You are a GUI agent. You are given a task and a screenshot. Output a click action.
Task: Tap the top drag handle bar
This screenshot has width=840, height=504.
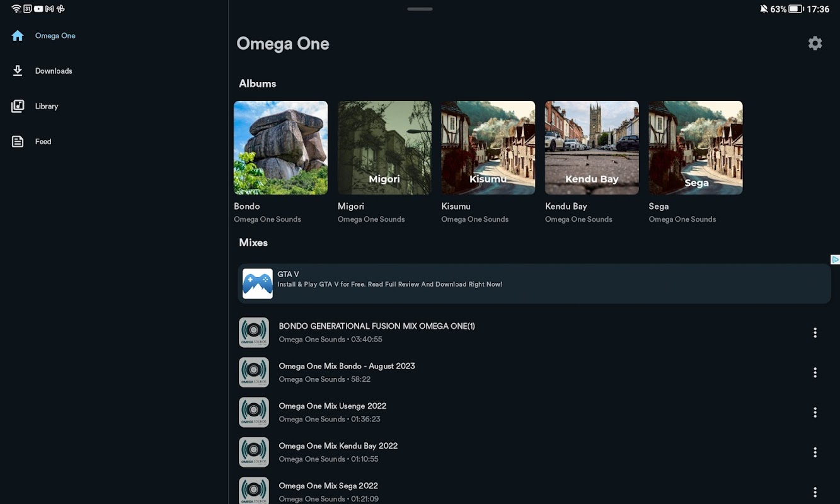click(420, 9)
